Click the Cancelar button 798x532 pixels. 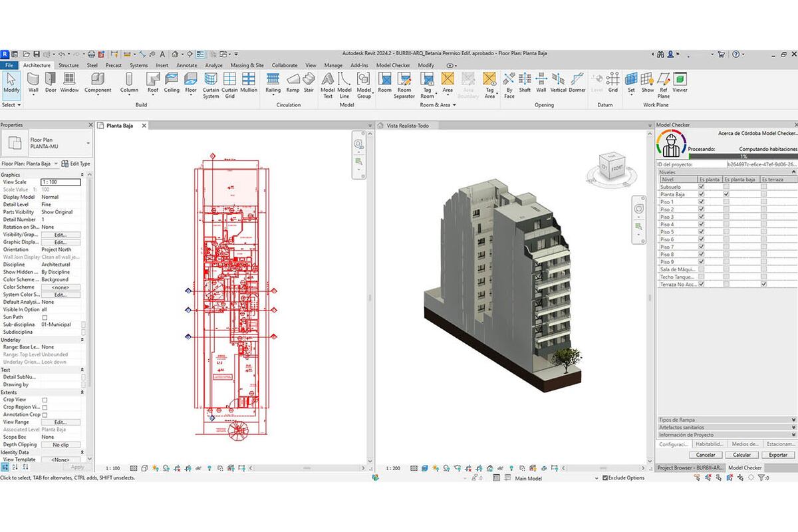point(706,455)
